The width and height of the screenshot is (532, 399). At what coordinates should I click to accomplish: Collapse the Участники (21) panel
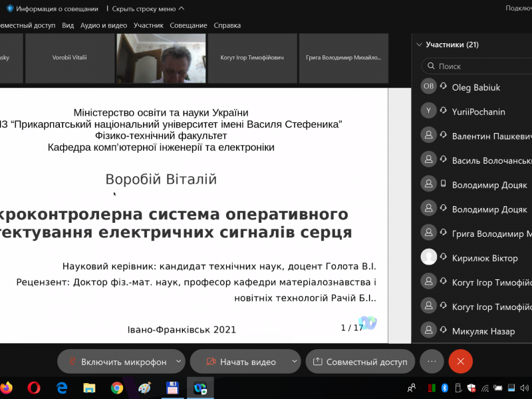coord(419,45)
